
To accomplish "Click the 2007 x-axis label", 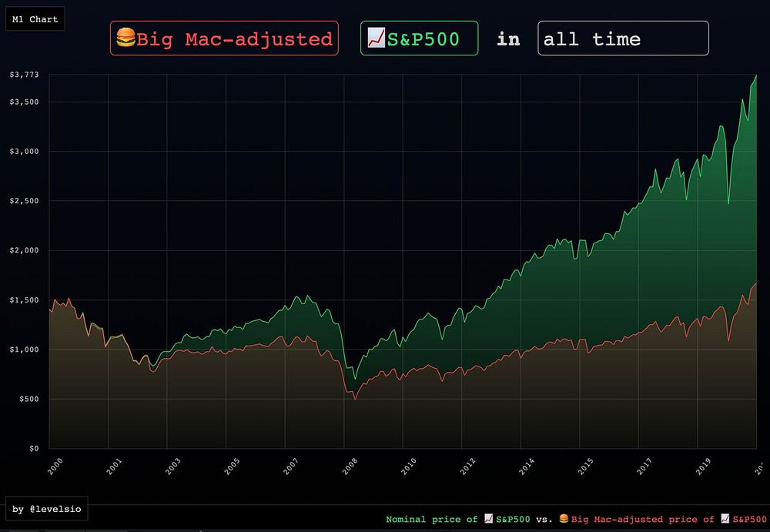I will click(x=291, y=467).
